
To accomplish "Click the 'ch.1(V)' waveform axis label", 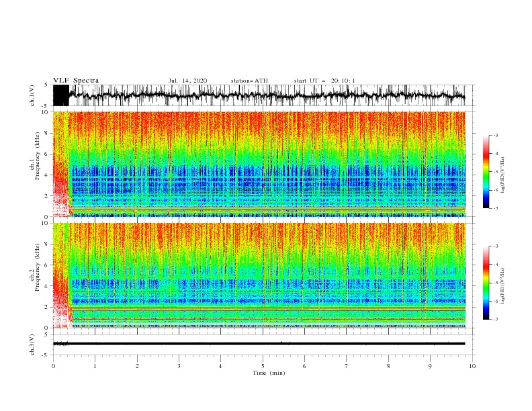I will [32, 95].
